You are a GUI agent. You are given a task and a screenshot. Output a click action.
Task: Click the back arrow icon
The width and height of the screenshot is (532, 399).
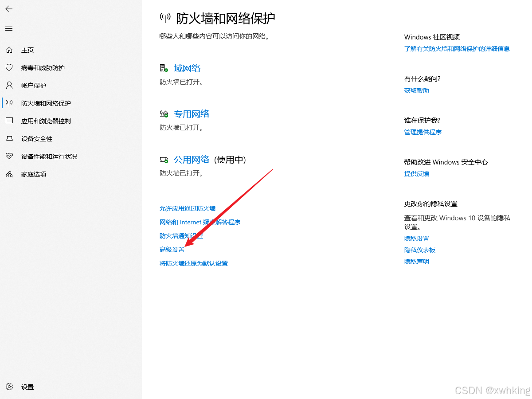[9, 9]
